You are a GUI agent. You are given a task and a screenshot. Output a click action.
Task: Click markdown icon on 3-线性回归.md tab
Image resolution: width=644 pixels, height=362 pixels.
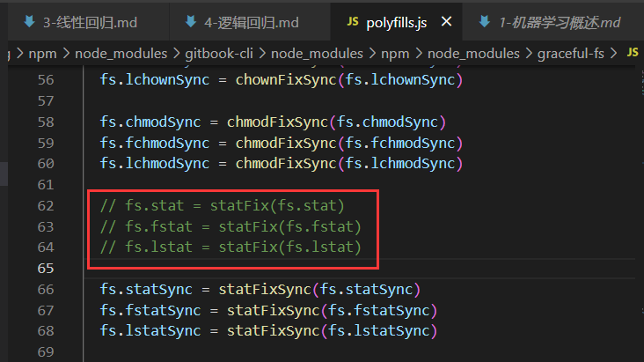(x=30, y=21)
